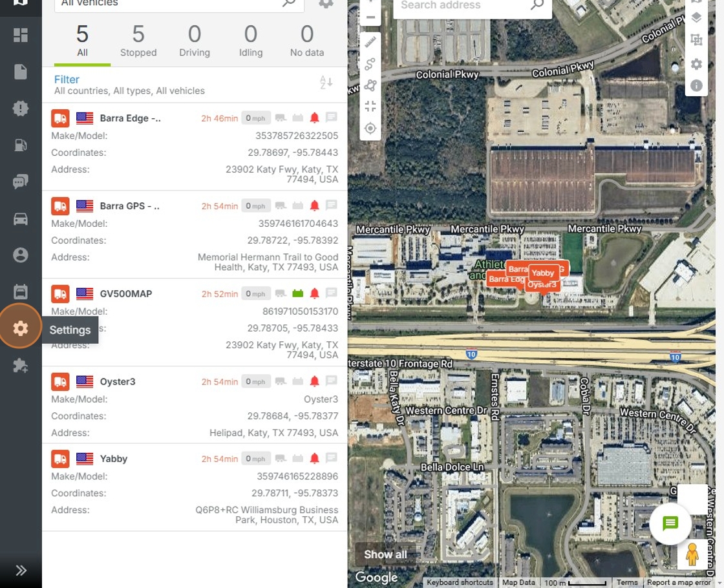Open Settings gear in left sidebar

20,328
